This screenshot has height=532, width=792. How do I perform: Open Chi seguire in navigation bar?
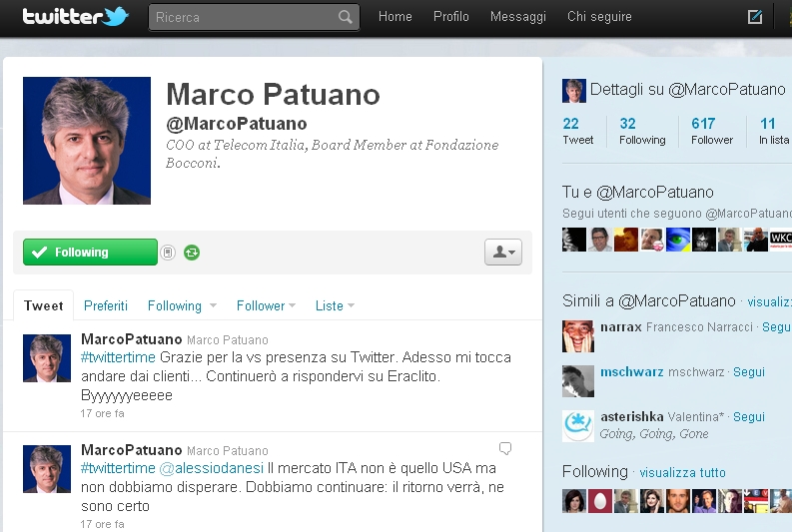[599, 17]
